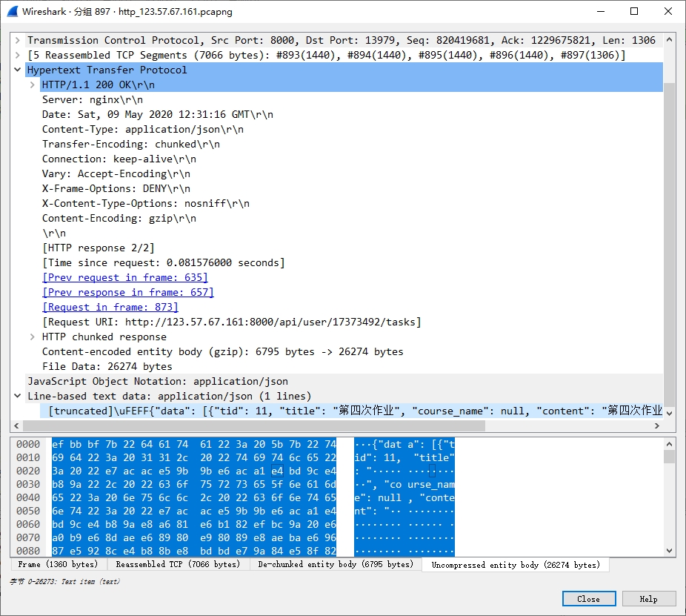Follow the Prev response in frame 657 link
The height and width of the screenshot is (616, 686).
point(127,292)
